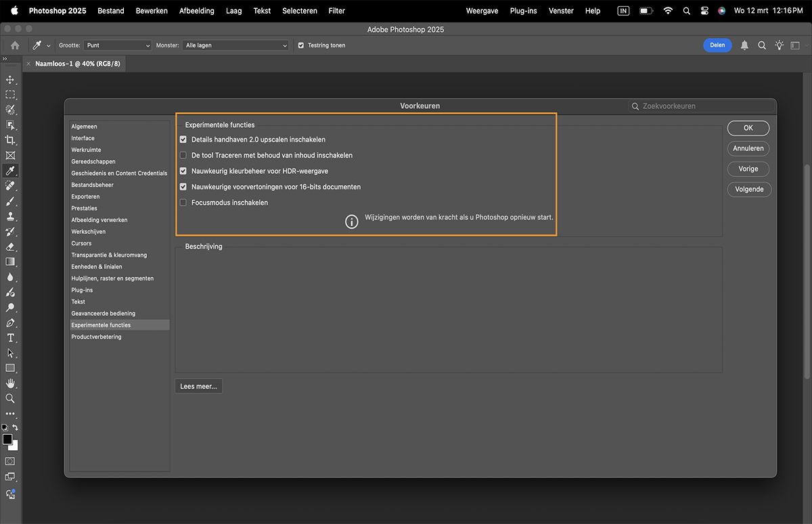Screen dimensions: 812x524
Task: Open the Bestand menu
Action: [111, 11]
